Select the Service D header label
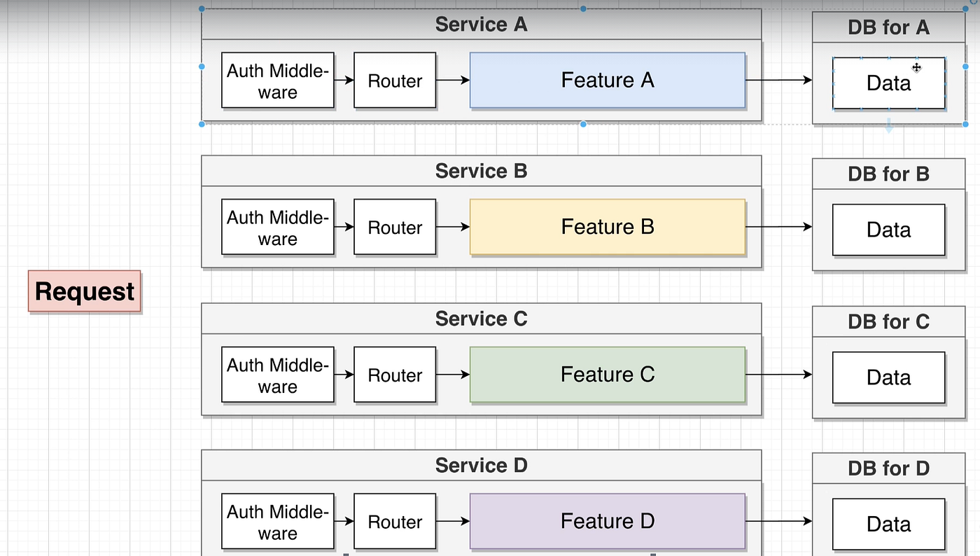Screen dimensions: 980x556 481,465
